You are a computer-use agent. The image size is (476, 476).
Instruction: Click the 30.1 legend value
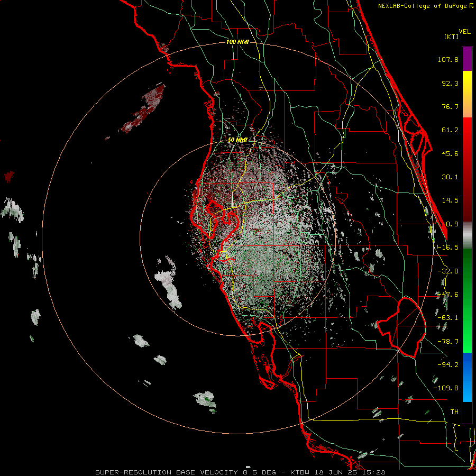[450, 177]
